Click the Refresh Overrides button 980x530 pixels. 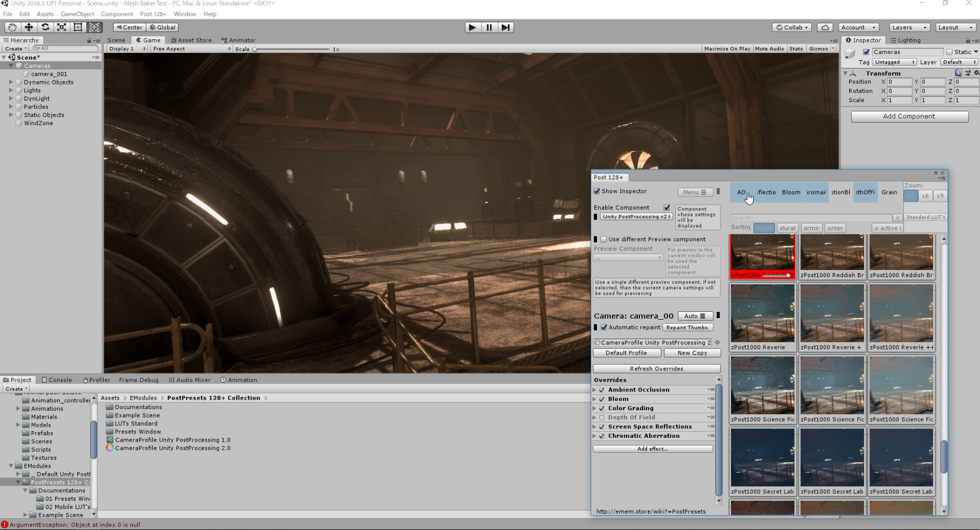656,369
